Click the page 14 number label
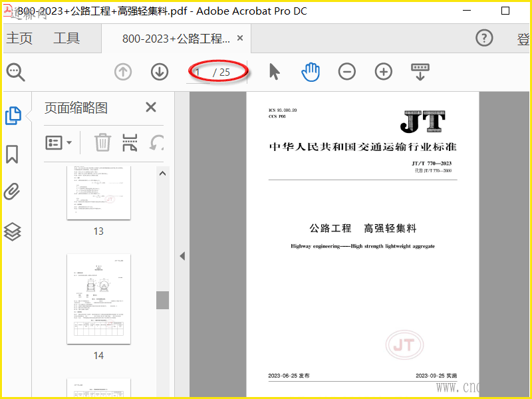 pyautogui.click(x=98, y=356)
